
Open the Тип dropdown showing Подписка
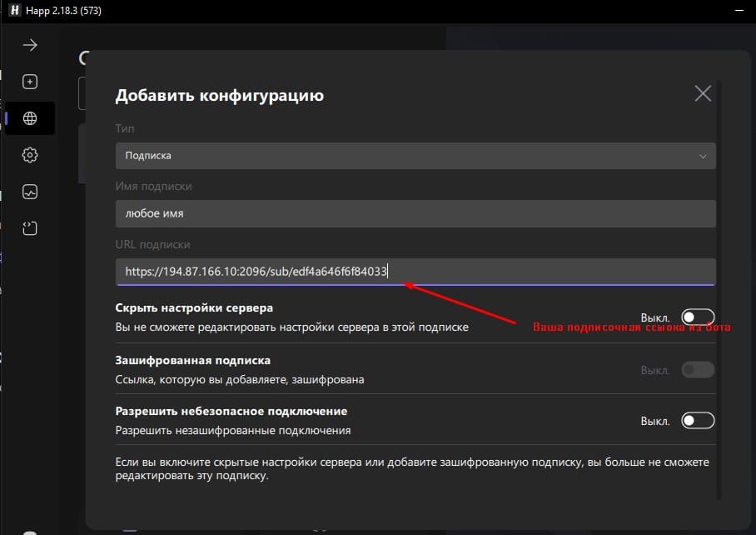point(415,156)
